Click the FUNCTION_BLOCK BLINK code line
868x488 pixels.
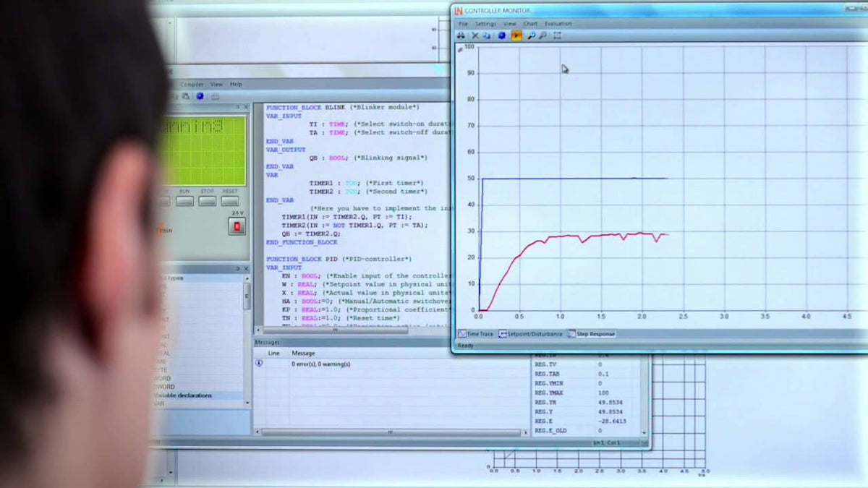coord(342,107)
